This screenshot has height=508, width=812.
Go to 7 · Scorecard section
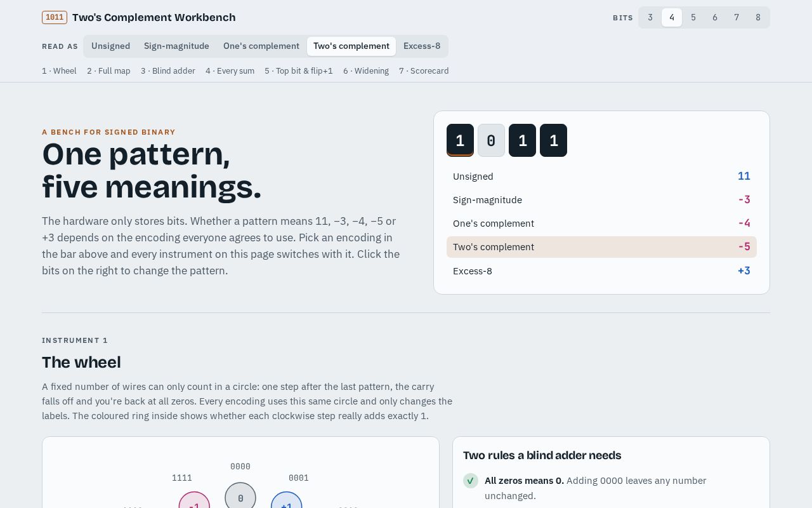pyautogui.click(x=424, y=71)
